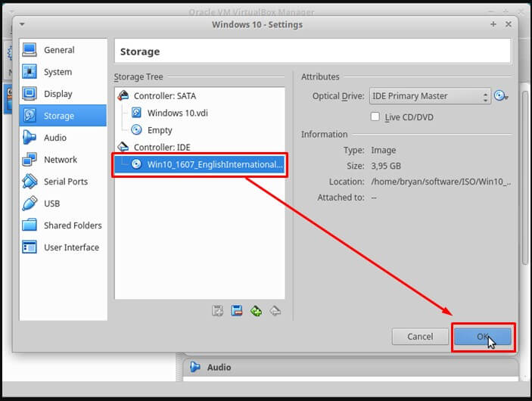
Task: Open User Interface settings
Action: (x=63, y=247)
